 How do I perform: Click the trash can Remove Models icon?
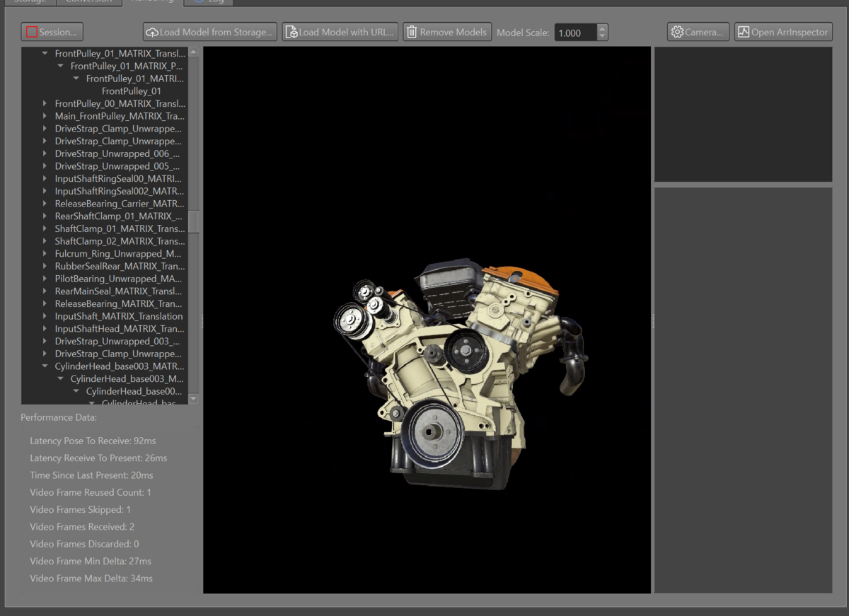412,32
